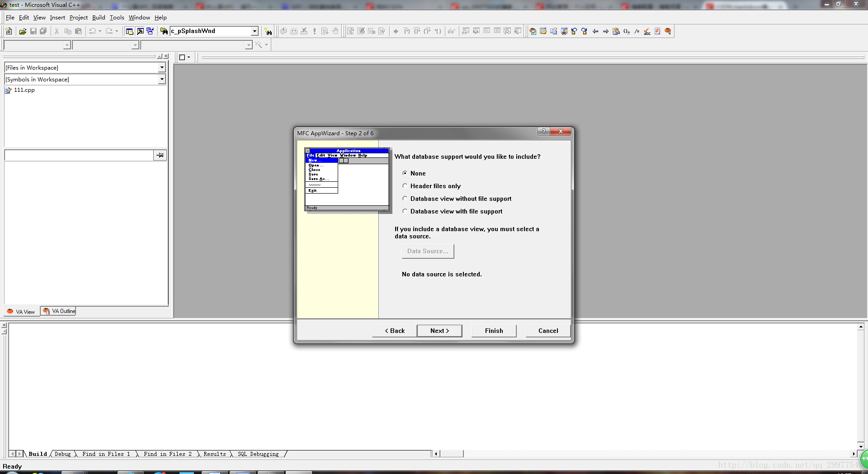Open the WizardBar actions dropdown arrow
Screen dimensions: 868x474
click(266, 45)
